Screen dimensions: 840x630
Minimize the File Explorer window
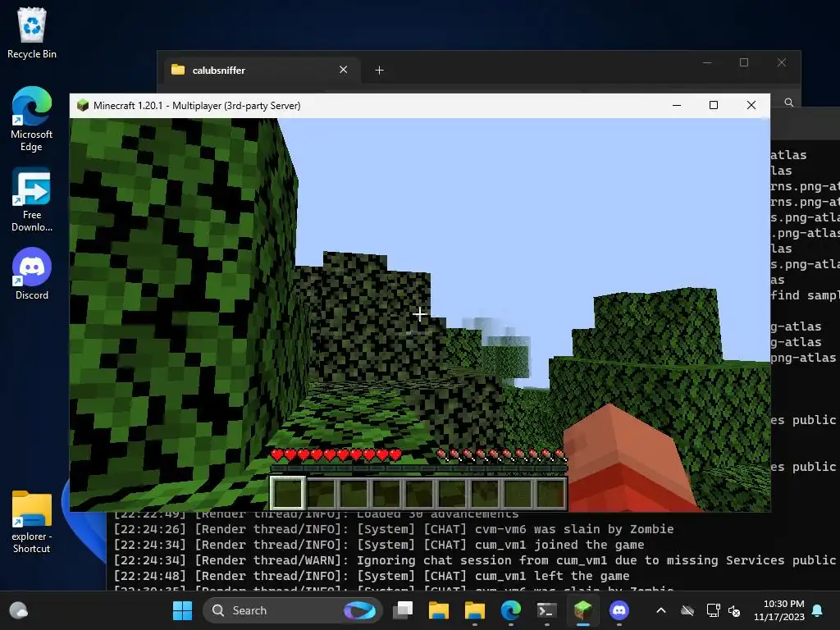point(707,62)
